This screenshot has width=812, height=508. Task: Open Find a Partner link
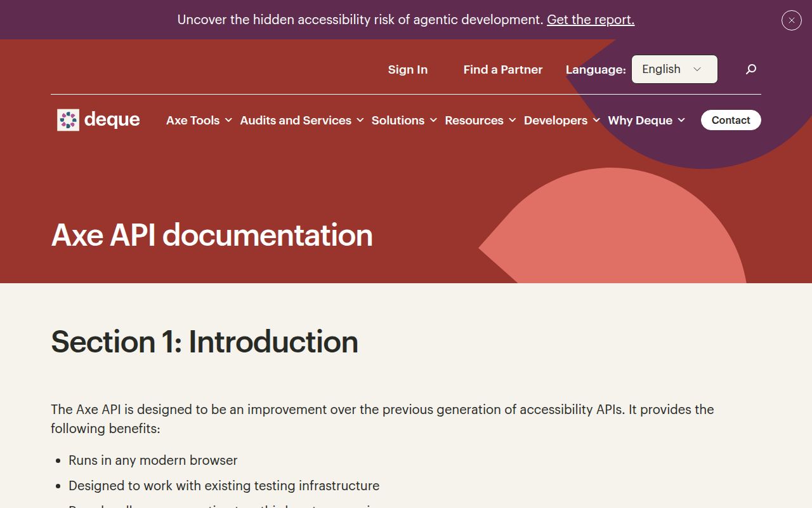[x=503, y=70]
